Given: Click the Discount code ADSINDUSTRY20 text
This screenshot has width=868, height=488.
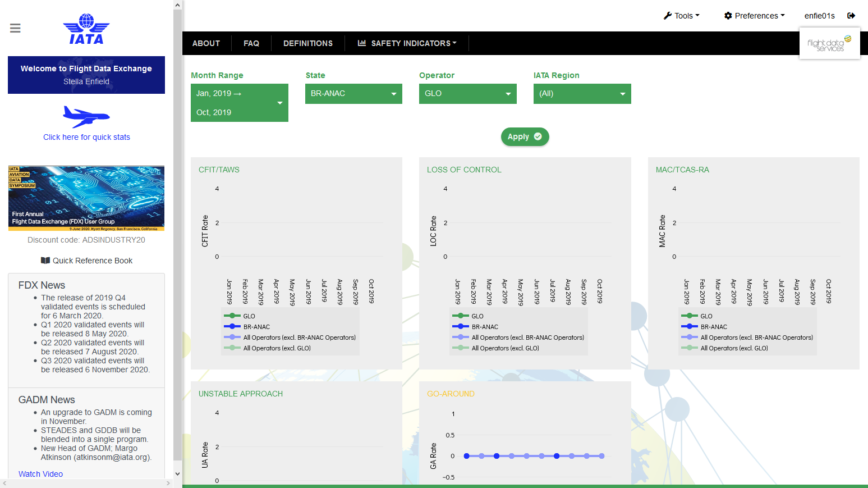Looking at the screenshot, I should coord(86,240).
